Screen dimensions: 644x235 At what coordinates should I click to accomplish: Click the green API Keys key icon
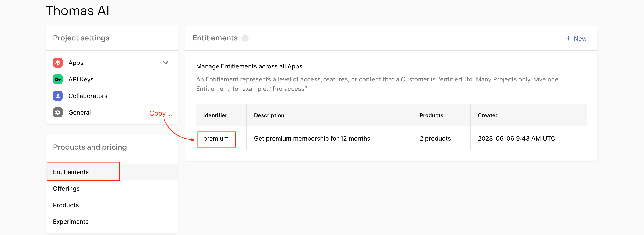tap(58, 79)
